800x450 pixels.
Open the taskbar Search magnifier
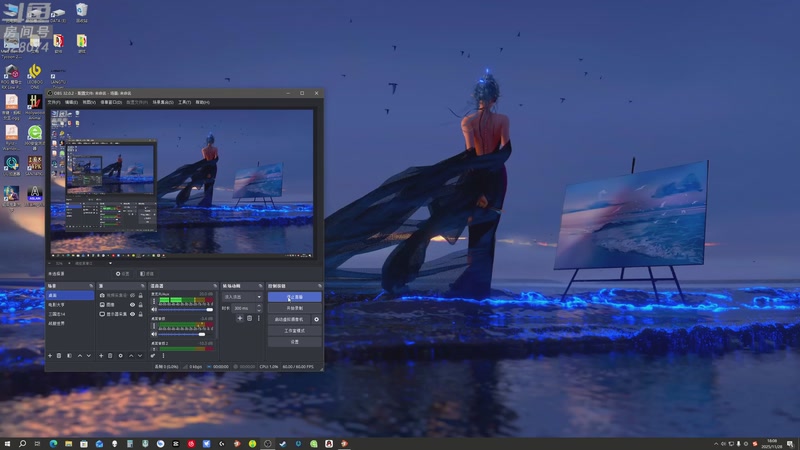(x=22, y=444)
